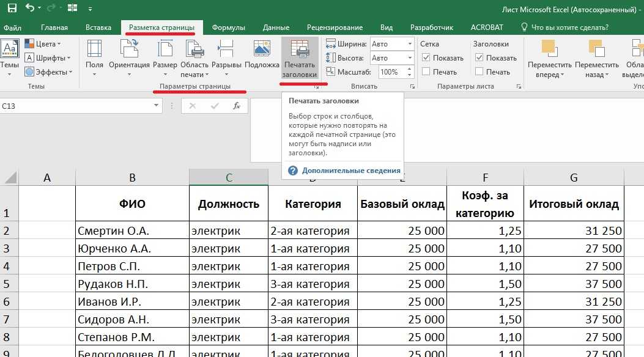Open the Поля margins menu
The height and width of the screenshot is (357, 644).
[x=94, y=58]
